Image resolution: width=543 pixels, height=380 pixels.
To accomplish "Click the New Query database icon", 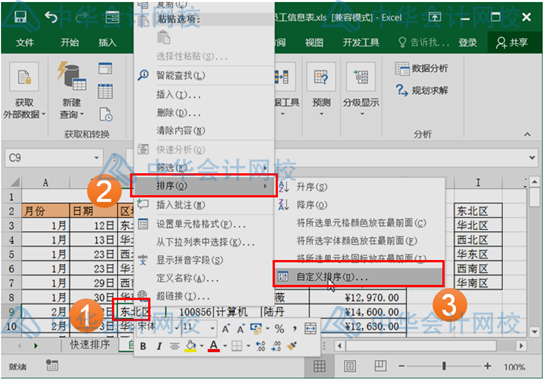I will (x=72, y=77).
